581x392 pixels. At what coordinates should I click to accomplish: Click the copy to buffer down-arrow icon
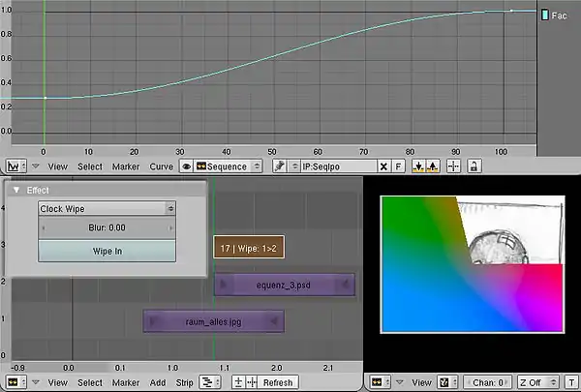click(x=418, y=166)
